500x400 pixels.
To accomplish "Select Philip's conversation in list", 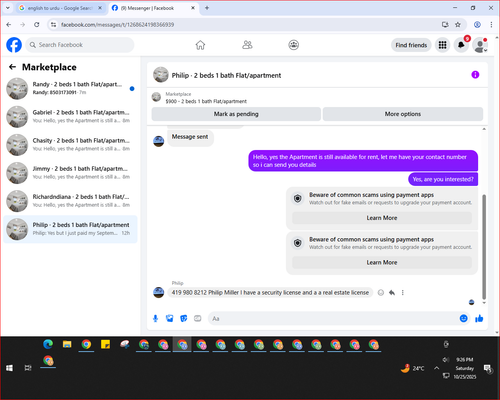I will (70, 229).
